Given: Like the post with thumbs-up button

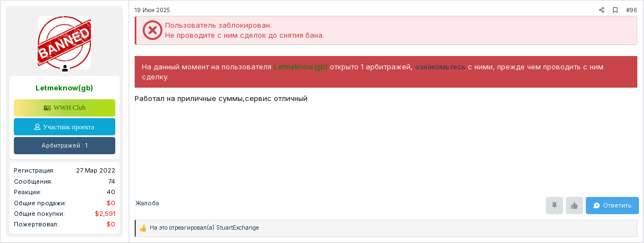Looking at the screenshot, I should coord(574,206).
